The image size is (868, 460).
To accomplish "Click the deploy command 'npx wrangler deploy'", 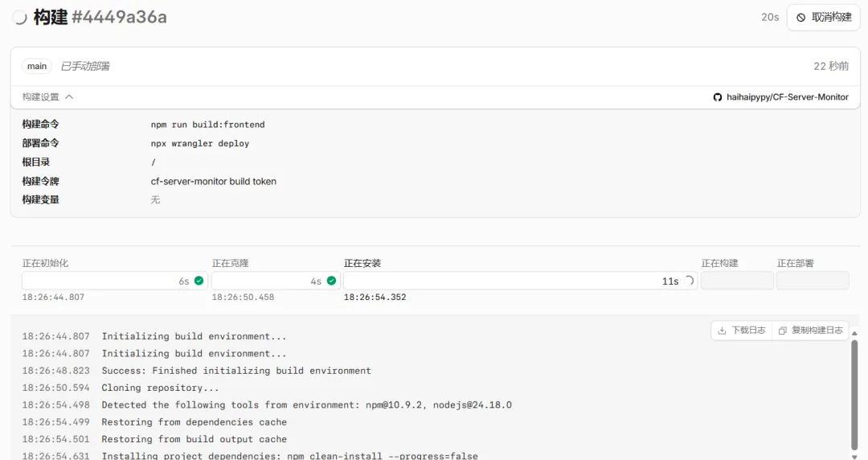I will click(x=200, y=143).
